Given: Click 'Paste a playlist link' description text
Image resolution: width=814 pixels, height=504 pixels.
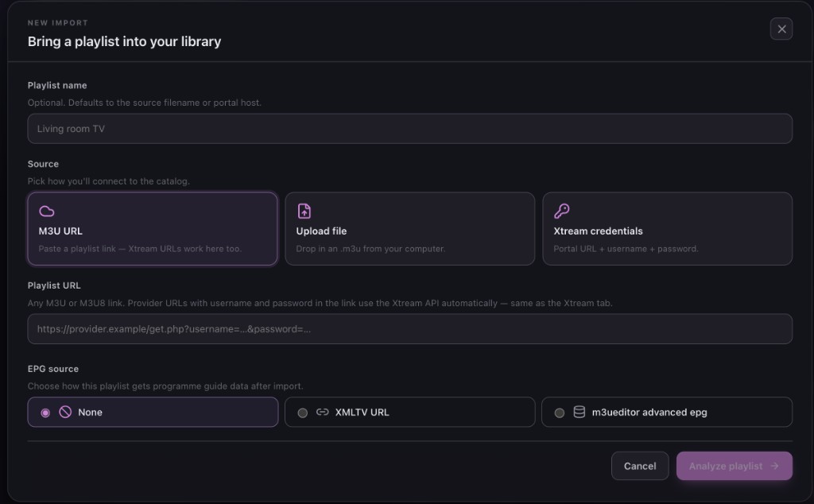Looking at the screenshot, I should click(140, 249).
